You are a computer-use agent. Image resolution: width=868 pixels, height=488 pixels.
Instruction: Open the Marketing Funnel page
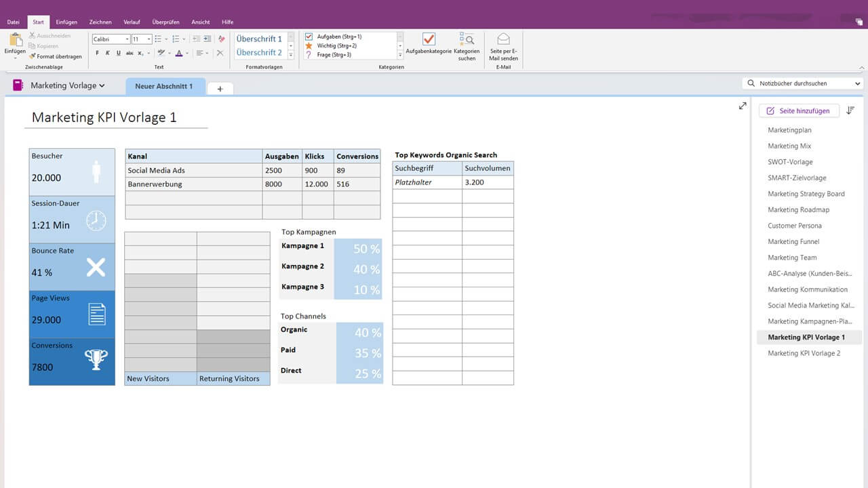(x=793, y=241)
